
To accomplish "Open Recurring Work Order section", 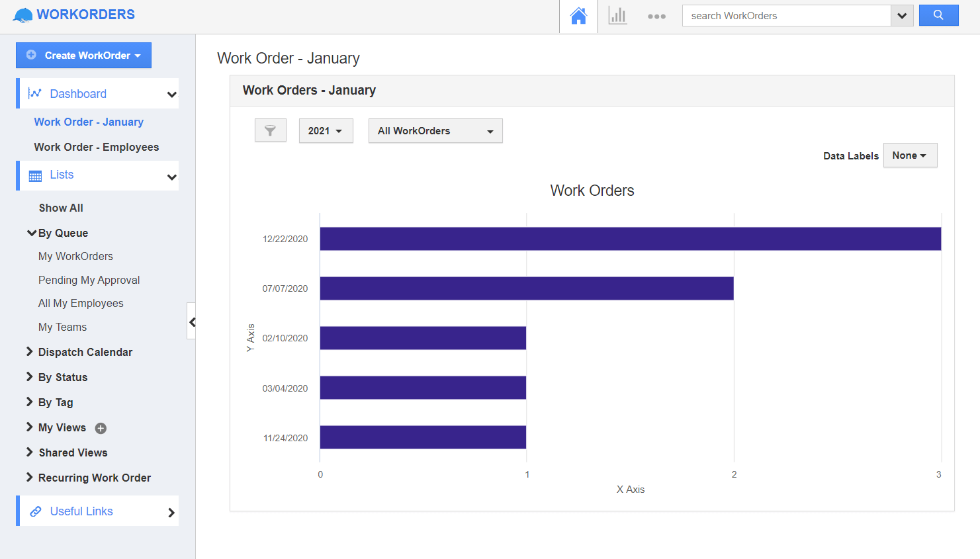I will pyautogui.click(x=89, y=477).
